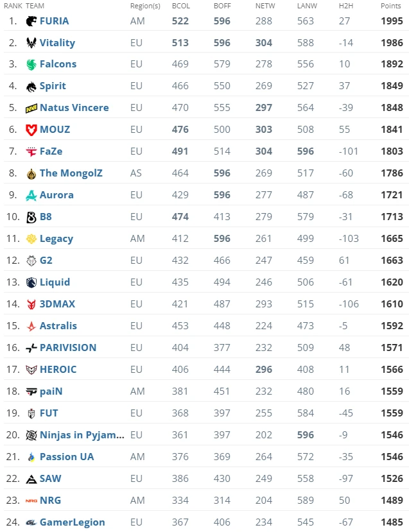Sort by the H2H column header

pos(346,5)
